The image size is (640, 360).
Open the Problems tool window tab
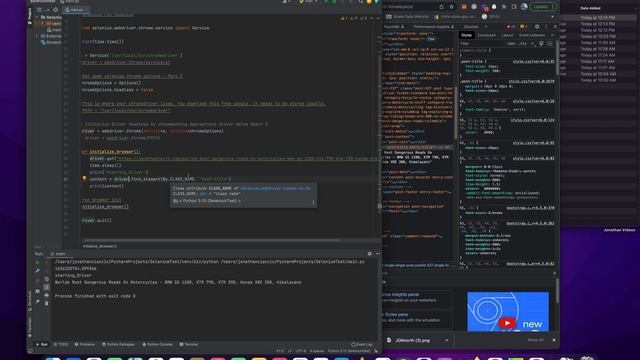(84, 344)
